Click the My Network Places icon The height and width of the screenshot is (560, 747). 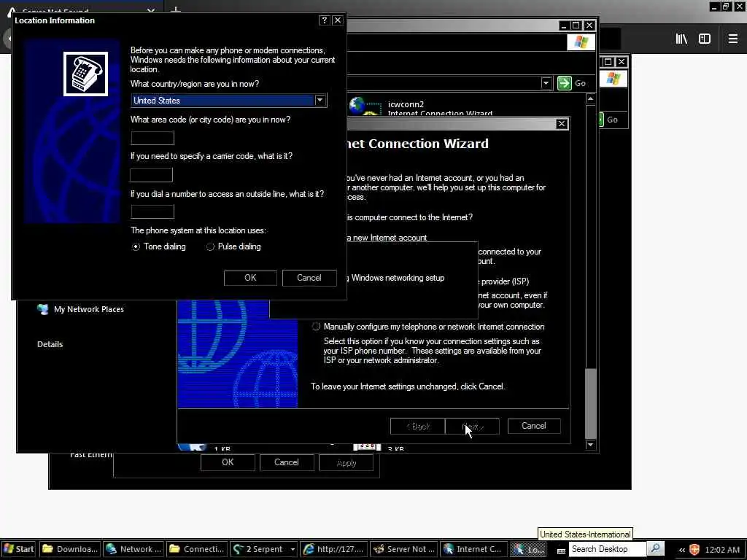43,309
